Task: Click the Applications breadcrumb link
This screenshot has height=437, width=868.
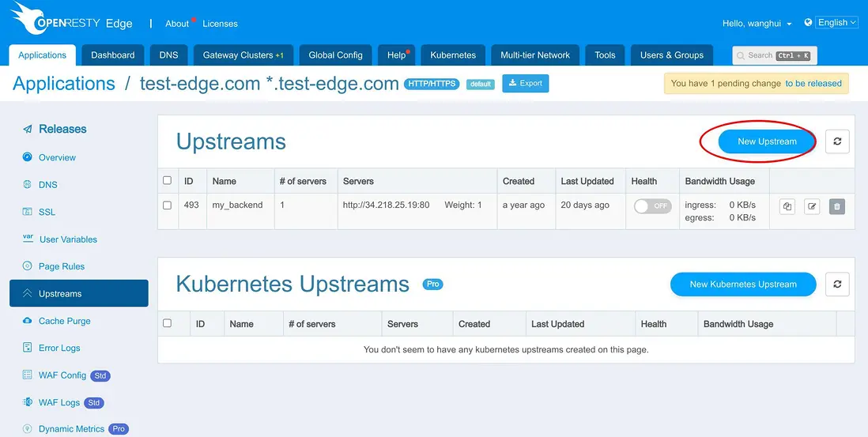Action: tap(64, 84)
